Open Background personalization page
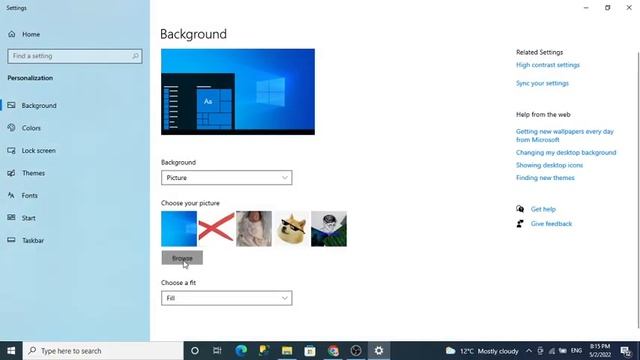Viewport: 640px width, 360px height. [x=39, y=106]
